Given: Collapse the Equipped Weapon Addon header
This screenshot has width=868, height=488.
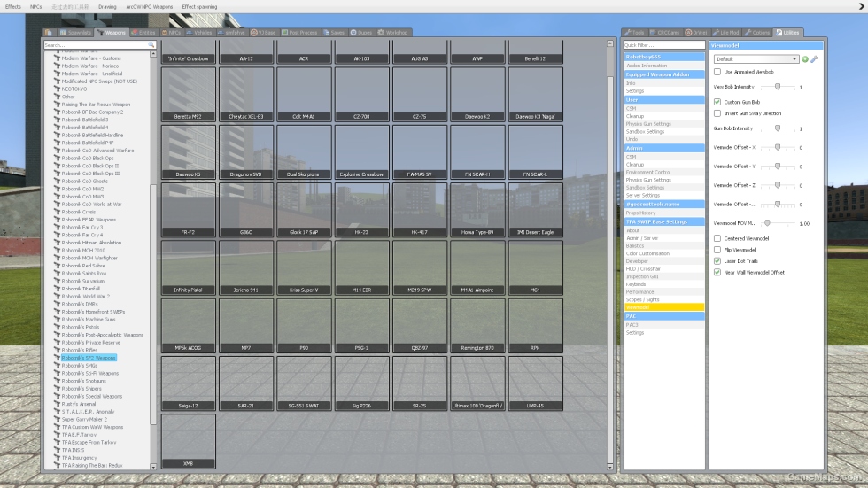Looking at the screenshot, I should pyautogui.click(x=664, y=74).
